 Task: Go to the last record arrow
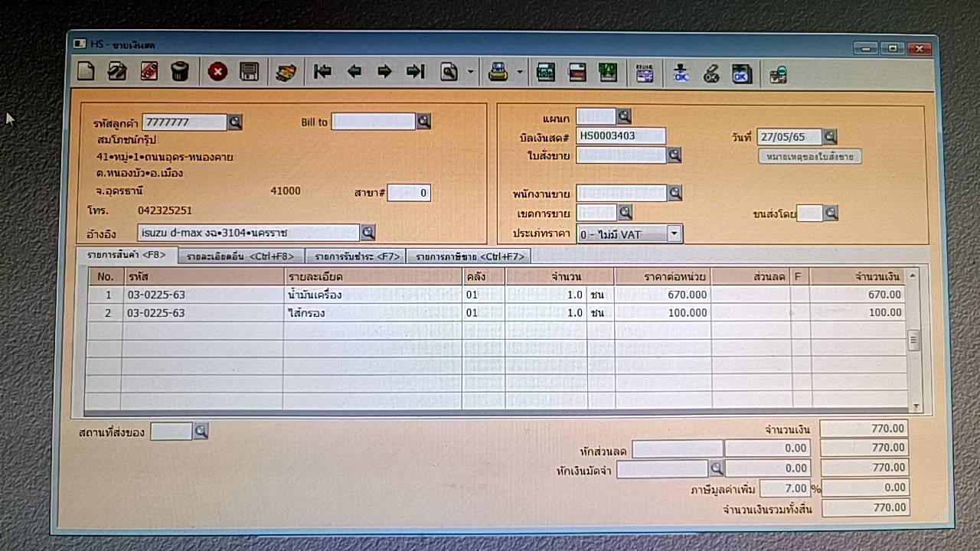pyautogui.click(x=416, y=72)
